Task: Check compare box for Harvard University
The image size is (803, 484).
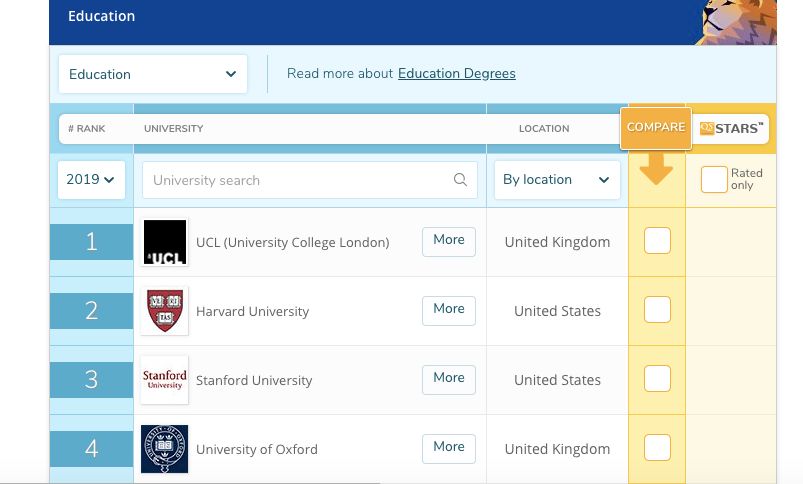Action: coord(657,309)
